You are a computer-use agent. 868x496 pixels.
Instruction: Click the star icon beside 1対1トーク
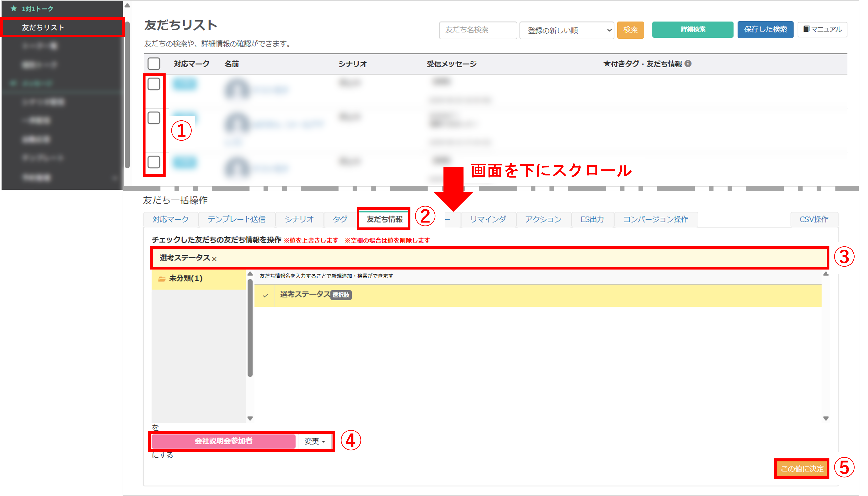(14, 9)
